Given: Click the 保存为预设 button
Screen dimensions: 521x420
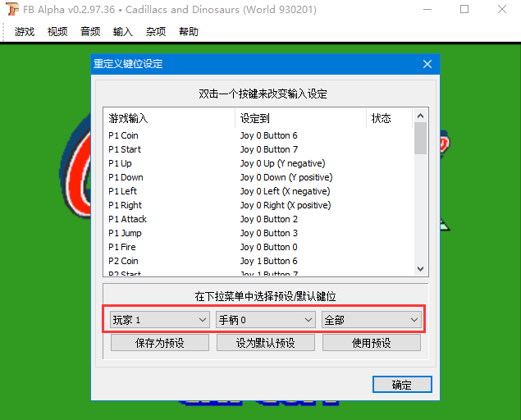Looking at the screenshot, I should [x=160, y=343].
